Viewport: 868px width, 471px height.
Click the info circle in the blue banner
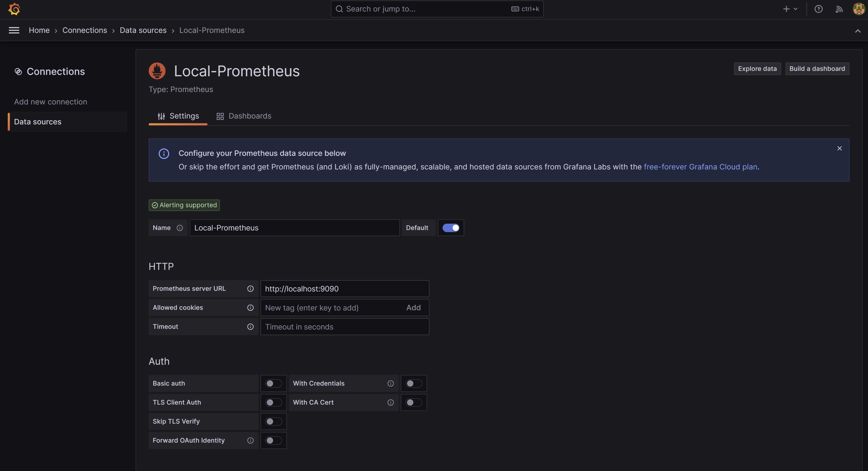pyautogui.click(x=164, y=154)
